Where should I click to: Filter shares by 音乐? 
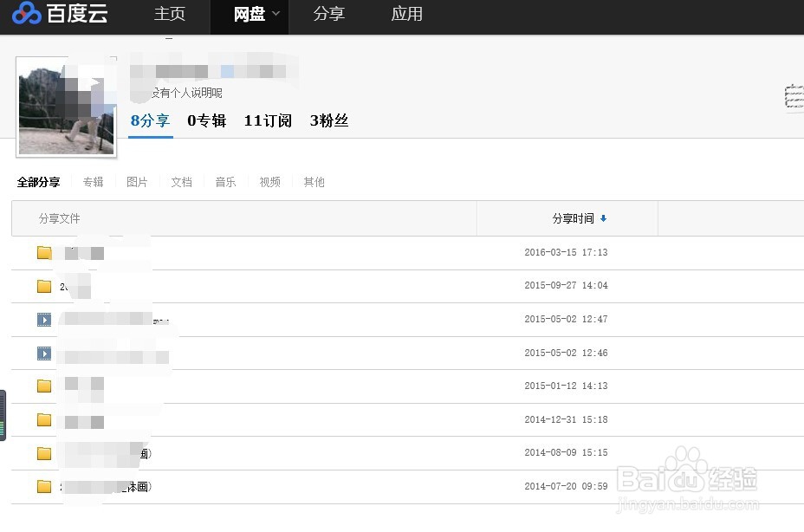(225, 182)
